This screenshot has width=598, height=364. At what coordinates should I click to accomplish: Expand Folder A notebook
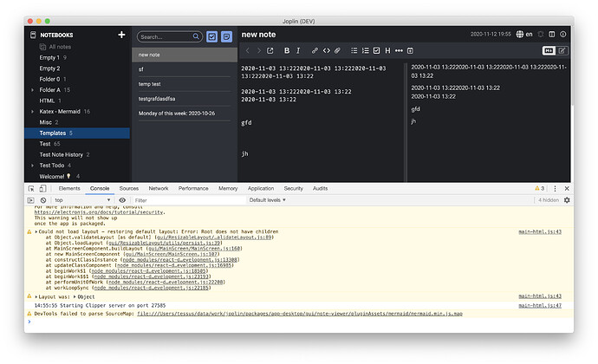click(32, 90)
